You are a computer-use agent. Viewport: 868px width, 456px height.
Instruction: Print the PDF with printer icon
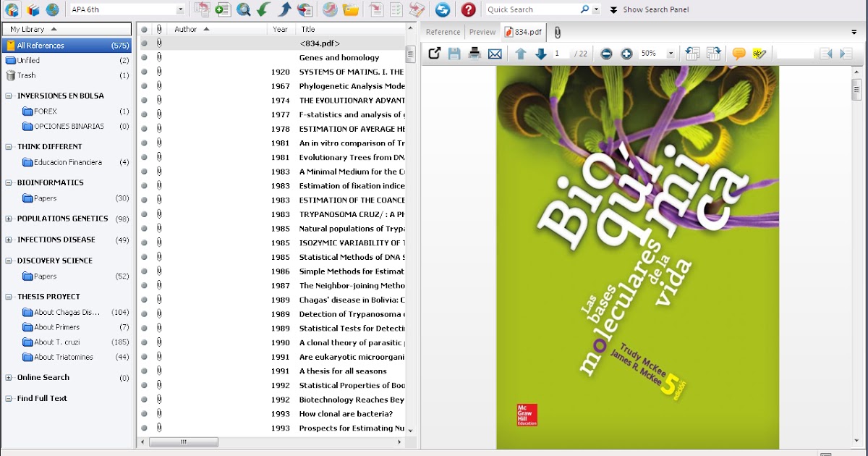point(475,54)
